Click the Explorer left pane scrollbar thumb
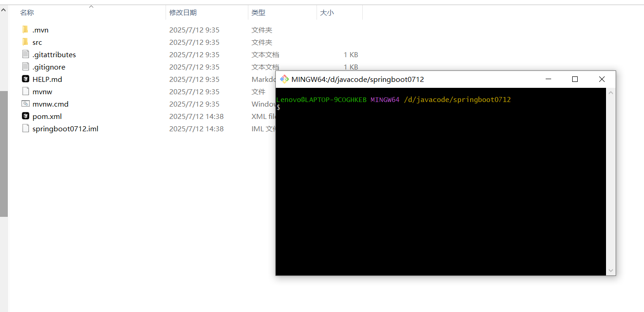 coord(4,153)
